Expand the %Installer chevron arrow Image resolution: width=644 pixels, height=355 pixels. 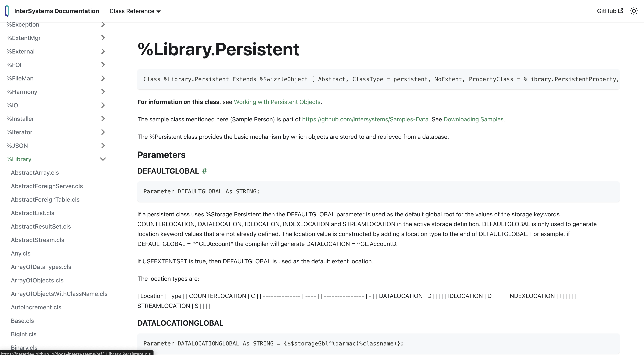(103, 119)
